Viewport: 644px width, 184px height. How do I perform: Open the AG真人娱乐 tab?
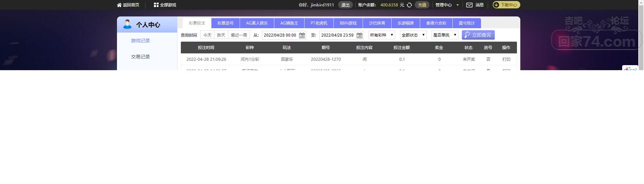pyautogui.click(x=257, y=23)
